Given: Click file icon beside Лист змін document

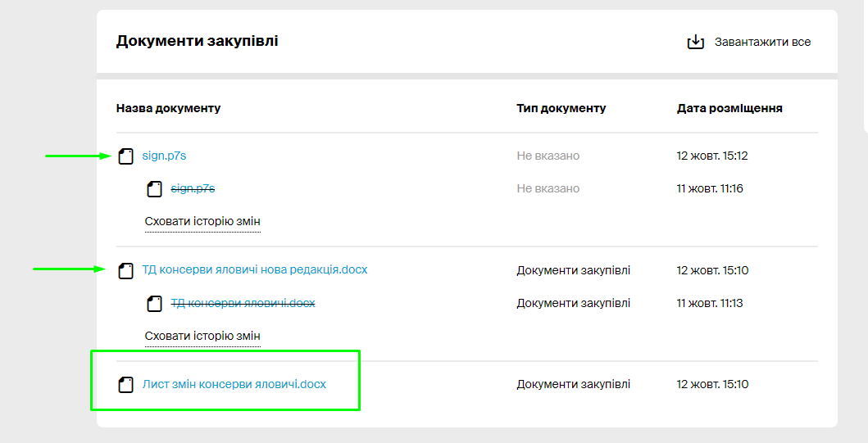Looking at the screenshot, I should point(125,385).
